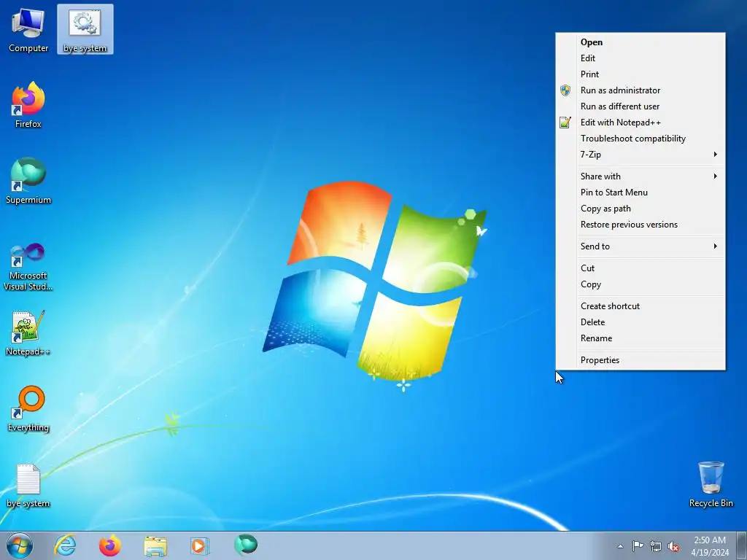Expand the Send to submenu
Screen dimensions: 747x560
click(x=640, y=246)
